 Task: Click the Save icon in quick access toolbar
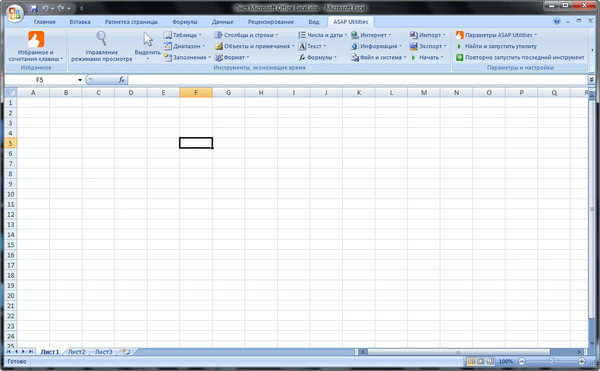point(34,8)
